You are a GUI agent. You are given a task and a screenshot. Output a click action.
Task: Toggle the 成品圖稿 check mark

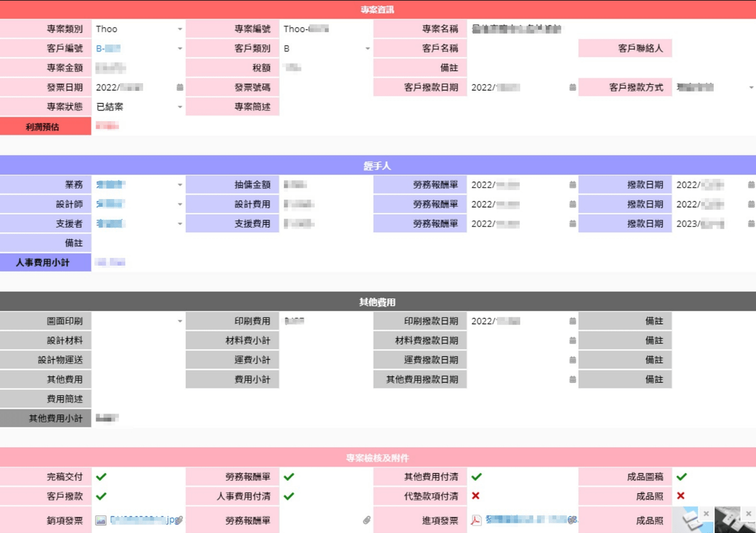point(682,477)
